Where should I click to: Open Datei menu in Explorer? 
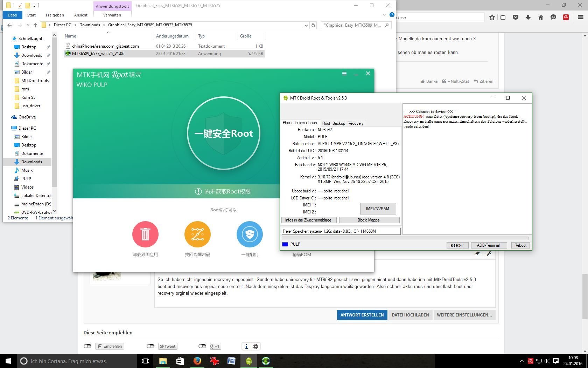12,15
